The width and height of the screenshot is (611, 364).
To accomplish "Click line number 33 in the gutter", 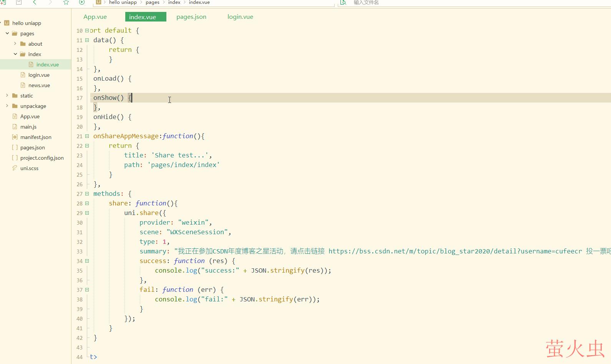I will click(80, 251).
